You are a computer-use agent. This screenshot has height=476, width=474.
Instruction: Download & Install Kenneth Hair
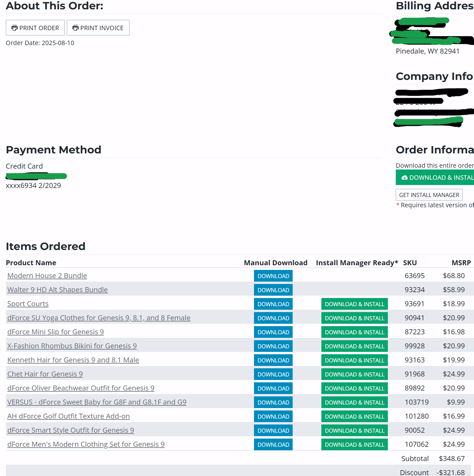point(354,360)
